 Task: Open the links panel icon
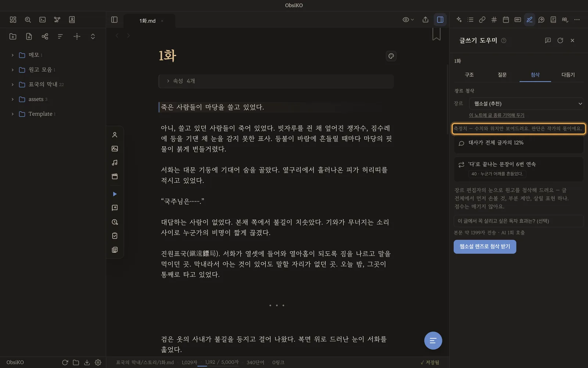(482, 20)
